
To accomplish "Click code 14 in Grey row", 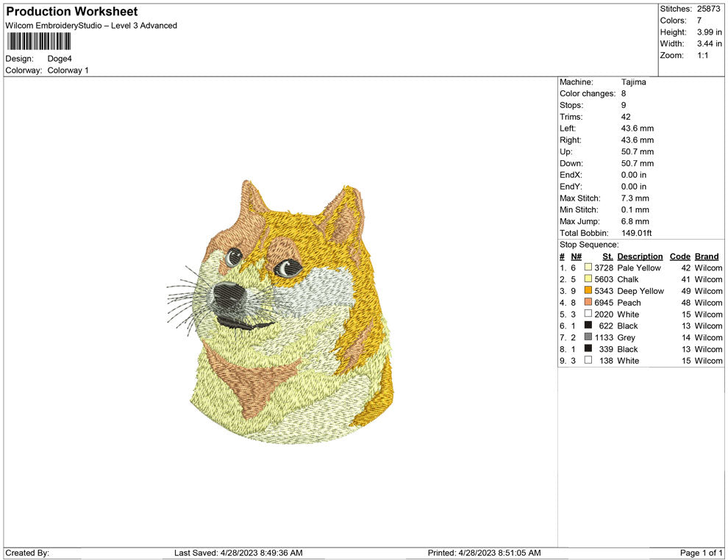I will (x=686, y=337).
